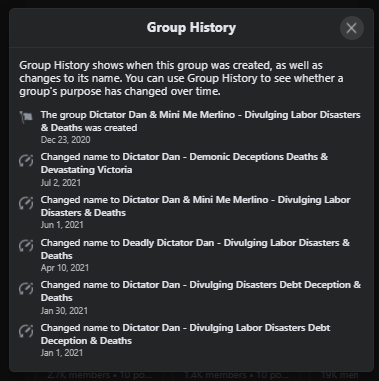This screenshot has height=381, width=379.
Task: Click the Apr 10, 2021 date label
Action: pos(65,268)
